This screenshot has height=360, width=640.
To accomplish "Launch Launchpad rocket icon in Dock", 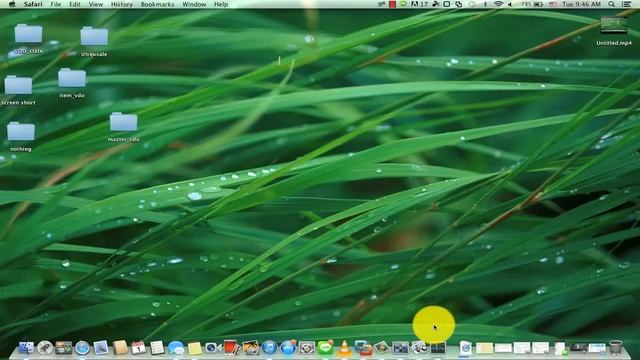I will [45, 348].
